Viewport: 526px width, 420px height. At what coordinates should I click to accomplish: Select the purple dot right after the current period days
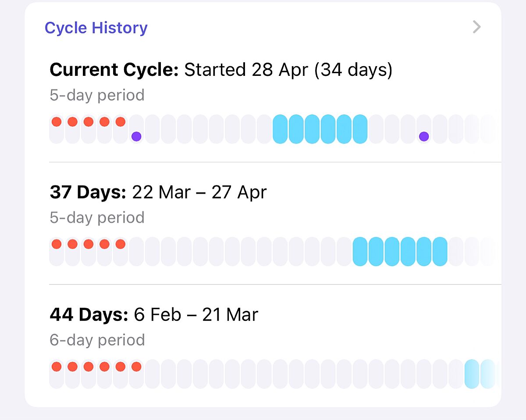pos(136,136)
